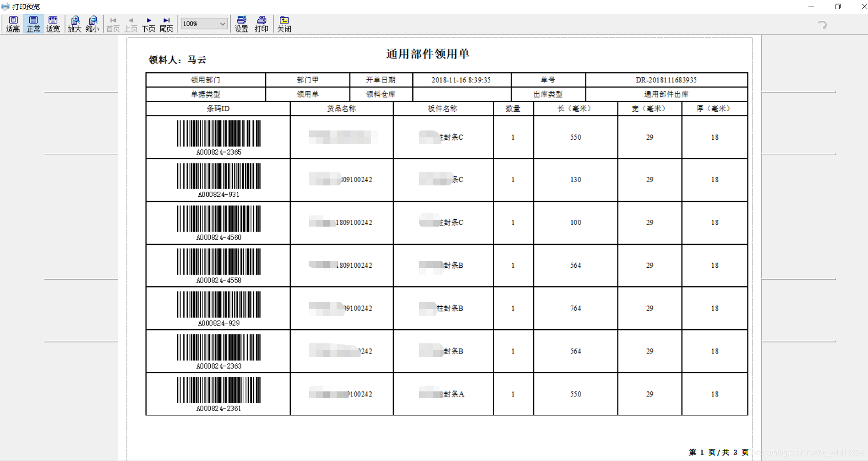Print the document with 打印
The width and height of the screenshot is (868, 461).
pyautogui.click(x=262, y=24)
